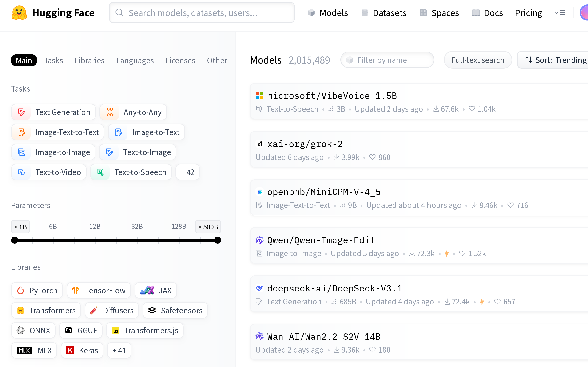Click the Text-to-Speech task icon
Image resolution: width=588 pixels, height=367 pixels.
coord(101,172)
